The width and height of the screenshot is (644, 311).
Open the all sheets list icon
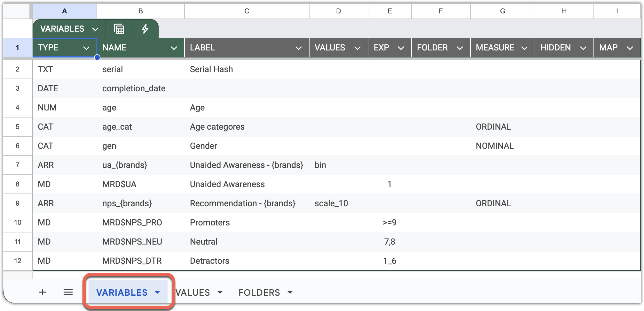(68, 292)
